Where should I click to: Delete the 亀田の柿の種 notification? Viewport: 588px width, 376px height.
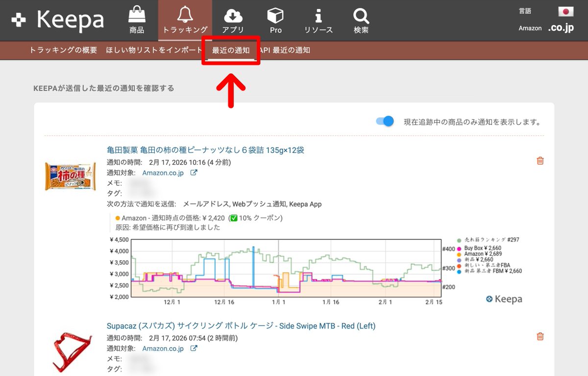click(x=540, y=161)
